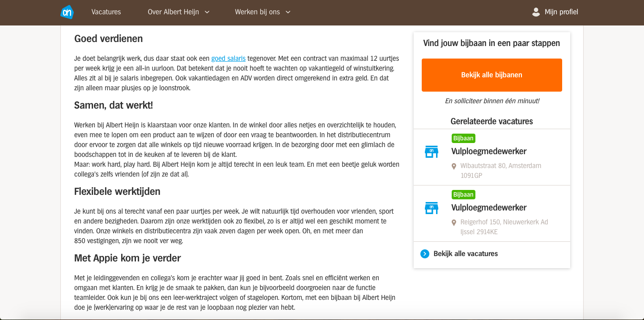Screen dimensions: 644x320
Task: Click Bijbaan tag on the Wibautstraat vacancy
Action: point(463,138)
